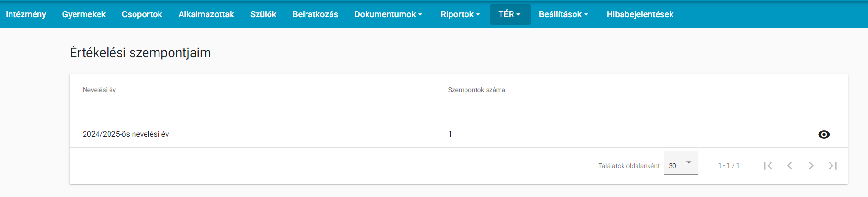
Task: Open Hibabejelentések from the navigation bar
Action: point(640,14)
